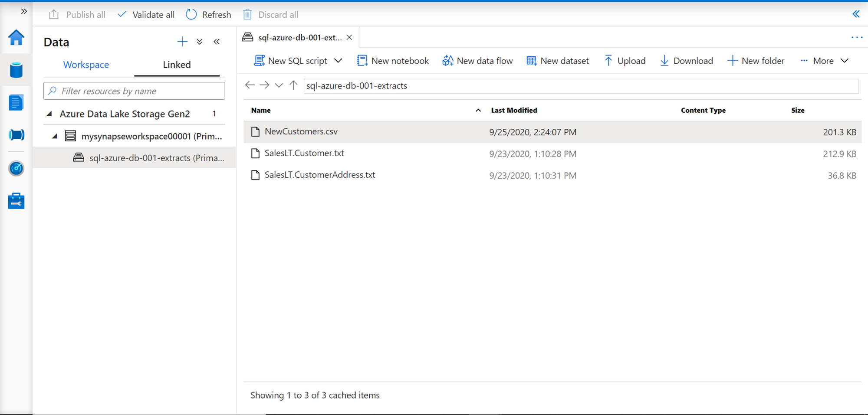Image resolution: width=868 pixels, height=415 pixels.
Task: Click Discard all
Action: (x=270, y=15)
